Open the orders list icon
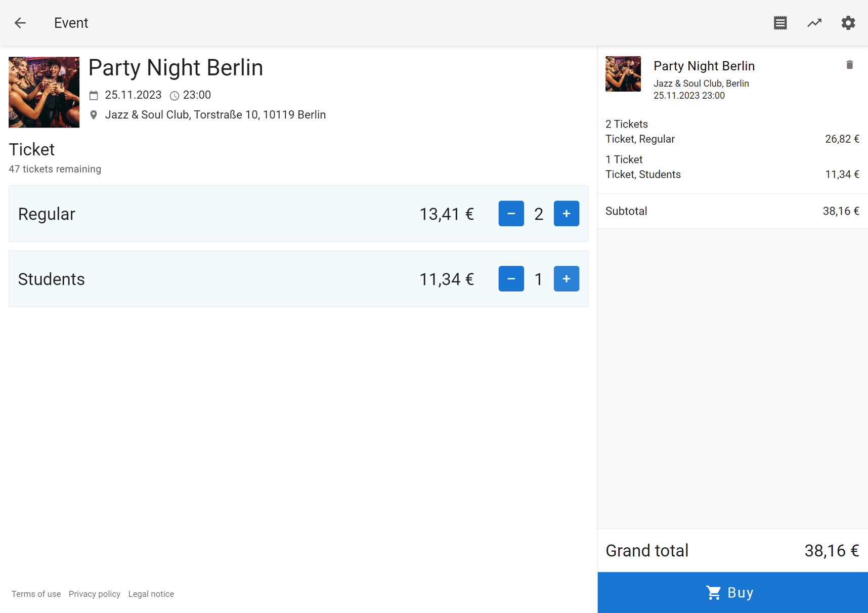The width and height of the screenshot is (868, 613). [780, 23]
